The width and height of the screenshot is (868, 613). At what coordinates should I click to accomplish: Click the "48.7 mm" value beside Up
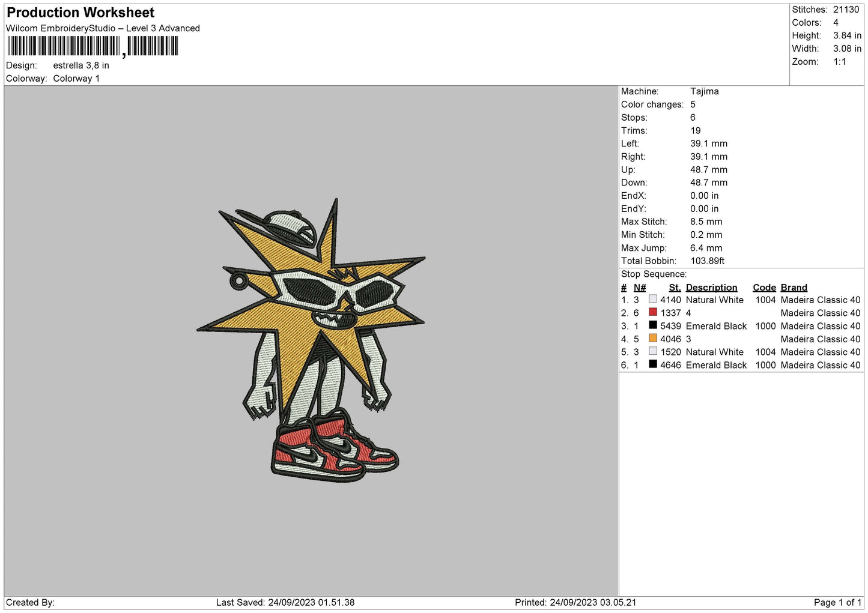tap(709, 170)
